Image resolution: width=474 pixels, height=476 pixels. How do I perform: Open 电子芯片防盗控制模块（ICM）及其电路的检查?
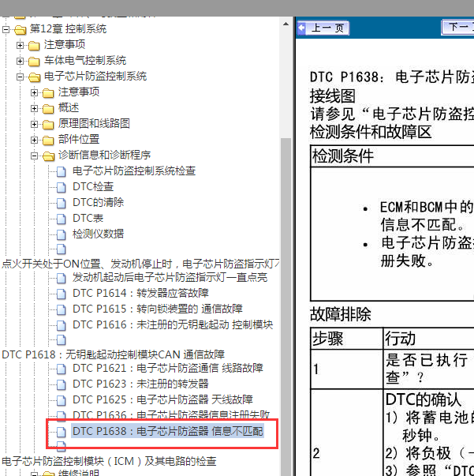click(109, 462)
